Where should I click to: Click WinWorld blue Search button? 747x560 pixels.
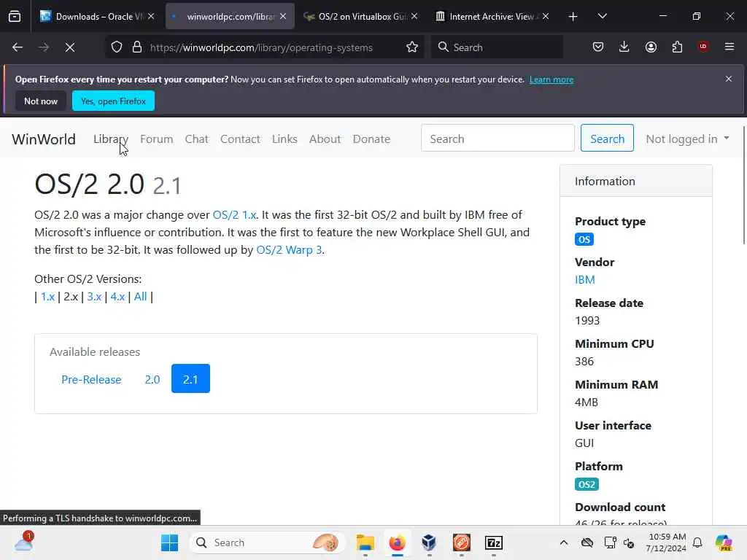point(607,138)
